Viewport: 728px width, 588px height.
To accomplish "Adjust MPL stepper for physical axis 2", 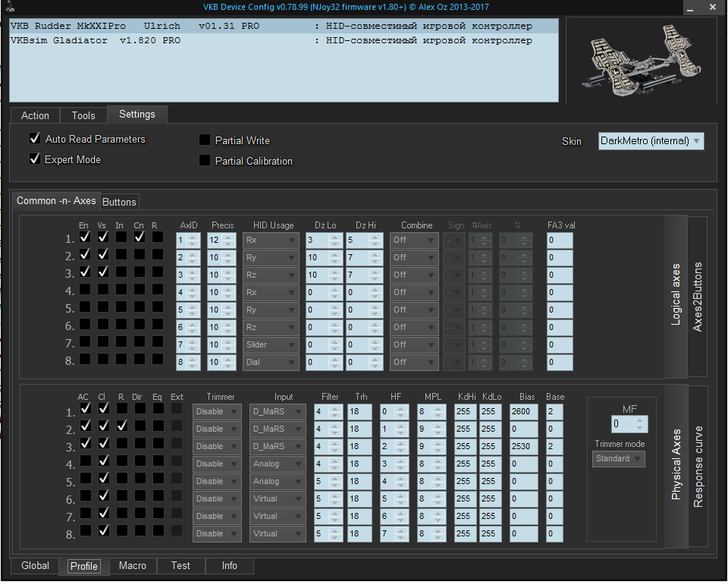I will [438, 429].
